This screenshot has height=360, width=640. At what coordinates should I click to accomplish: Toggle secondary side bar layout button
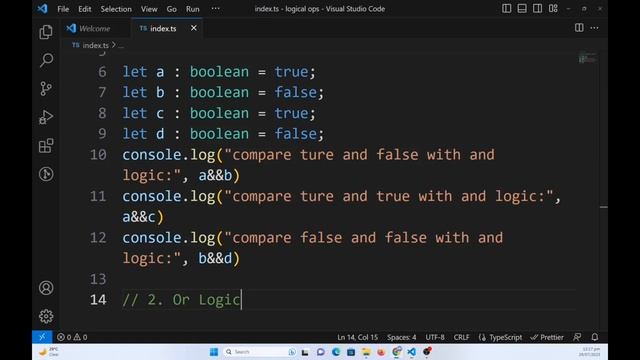coord(537,9)
